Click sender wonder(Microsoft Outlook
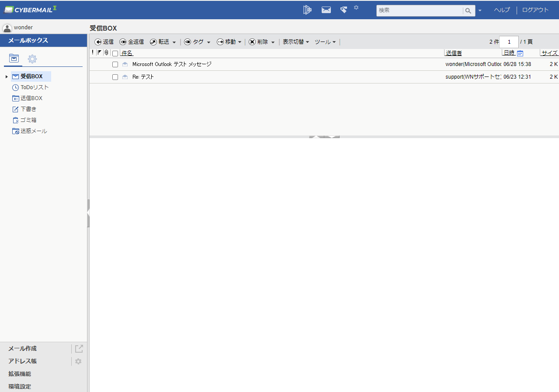Image resolution: width=559 pixels, height=392 pixels. pos(473,64)
